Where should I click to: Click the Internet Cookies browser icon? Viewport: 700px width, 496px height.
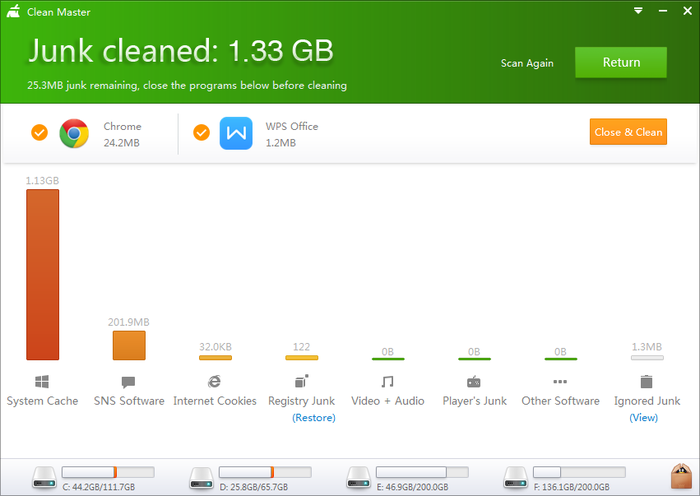coord(214,381)
